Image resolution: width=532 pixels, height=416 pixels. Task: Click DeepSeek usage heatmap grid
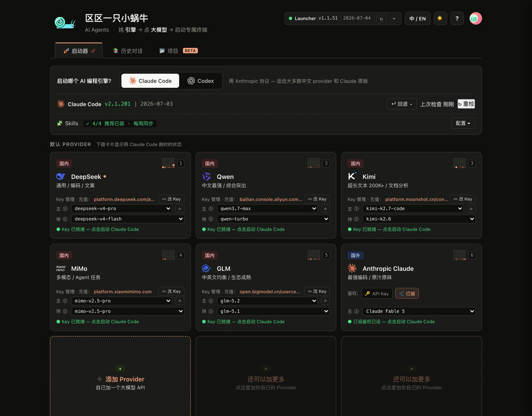point(168,163)
